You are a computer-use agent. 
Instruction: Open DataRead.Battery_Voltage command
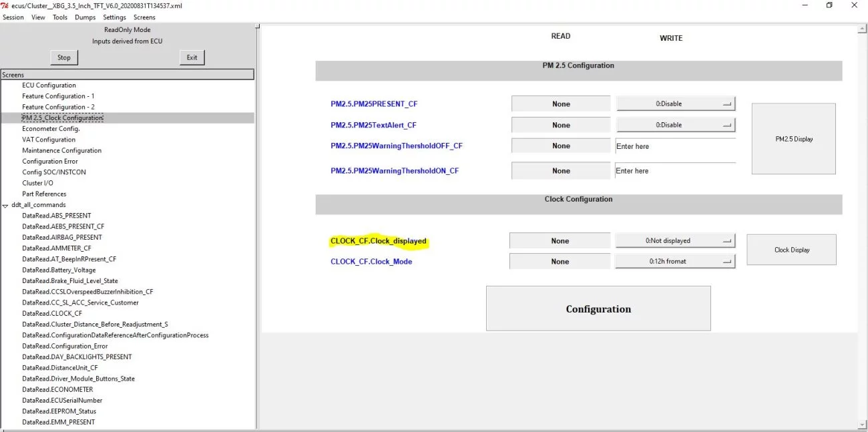[x=59, y=270]
